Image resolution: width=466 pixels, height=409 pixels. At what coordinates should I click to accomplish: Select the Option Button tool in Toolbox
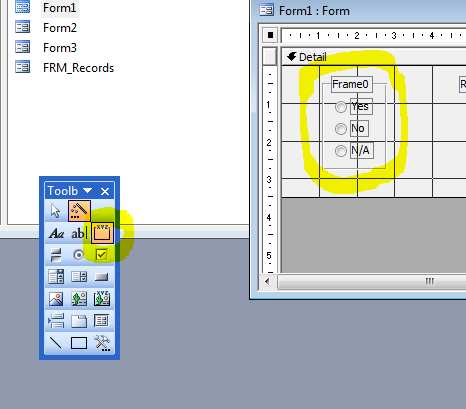79,255
